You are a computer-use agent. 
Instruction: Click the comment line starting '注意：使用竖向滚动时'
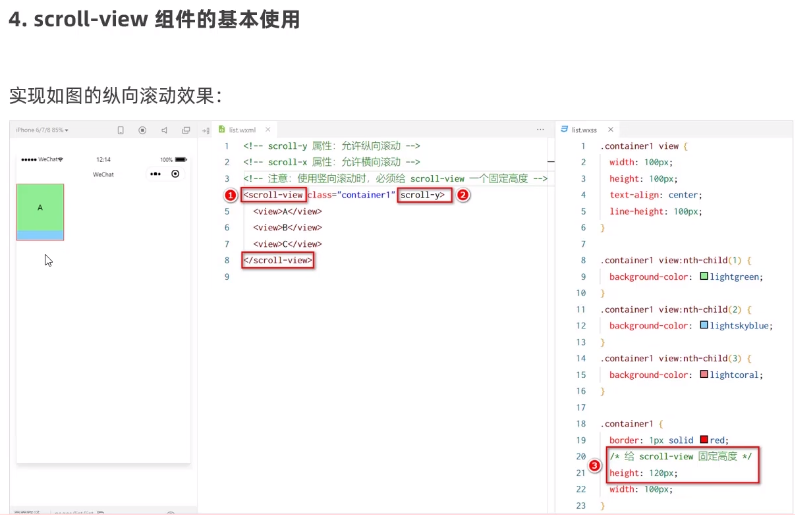[395, 178]
